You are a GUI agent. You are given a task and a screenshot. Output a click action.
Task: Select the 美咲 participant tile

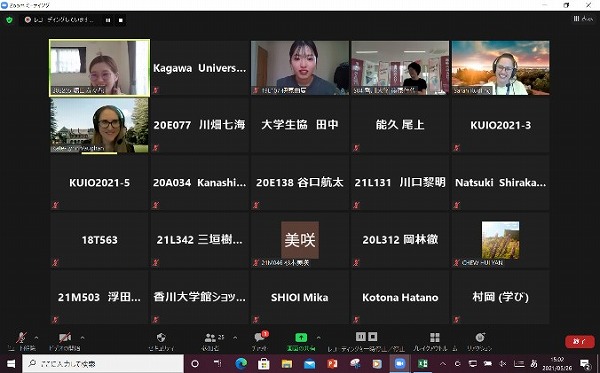click(x=300, y=240)
